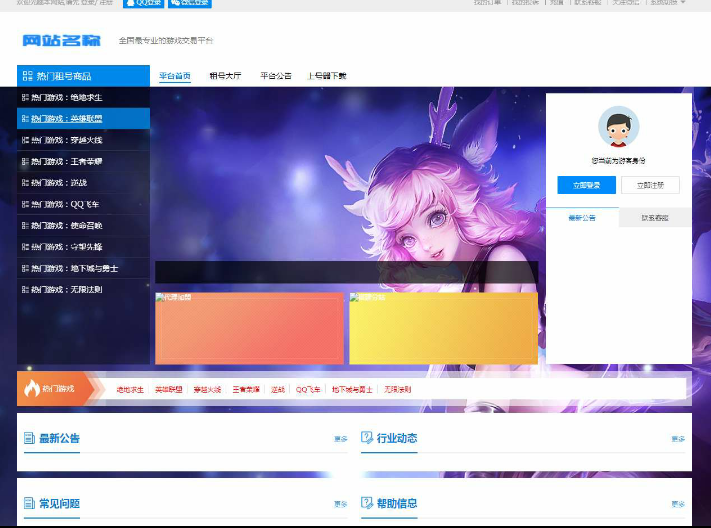Click the 绝地求生 link in the hot games bar
The image size is (711, 528).
pyautogui.click(x=130, y=390)
